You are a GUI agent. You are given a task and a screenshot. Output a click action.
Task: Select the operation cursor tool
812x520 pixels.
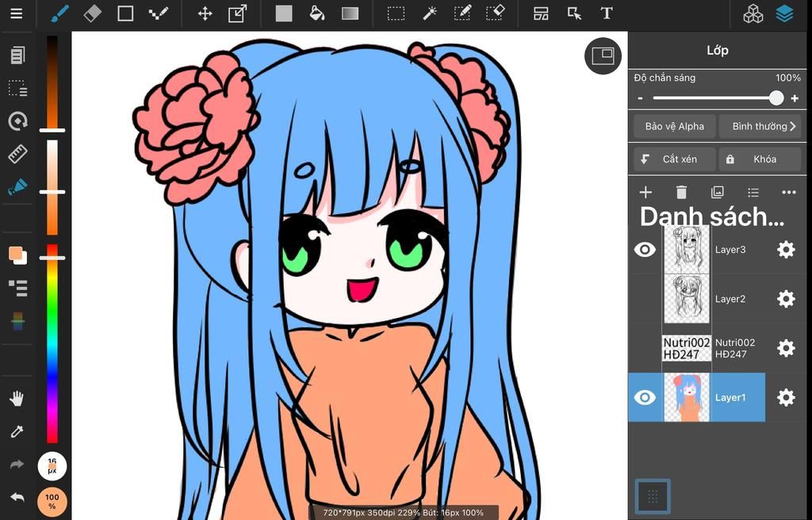574,13
